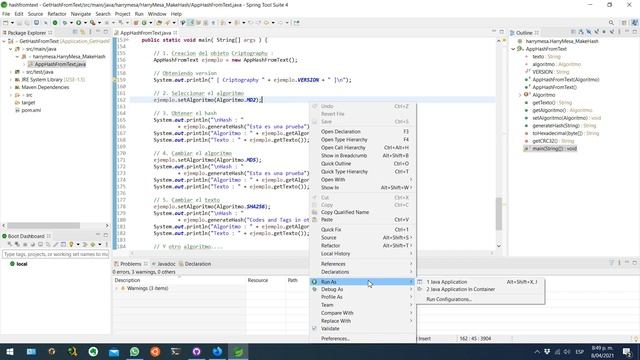Click Boot Dashboard start/restart icon
Image resolution: width=640 pixels, height=360 pixels.
click(9, 244)
